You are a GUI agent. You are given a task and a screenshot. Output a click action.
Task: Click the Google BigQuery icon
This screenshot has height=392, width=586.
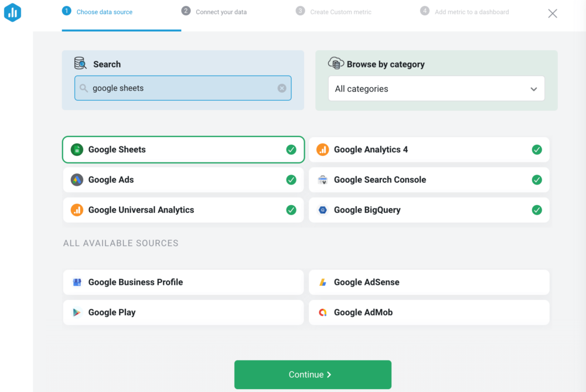[x=322, y=210]
